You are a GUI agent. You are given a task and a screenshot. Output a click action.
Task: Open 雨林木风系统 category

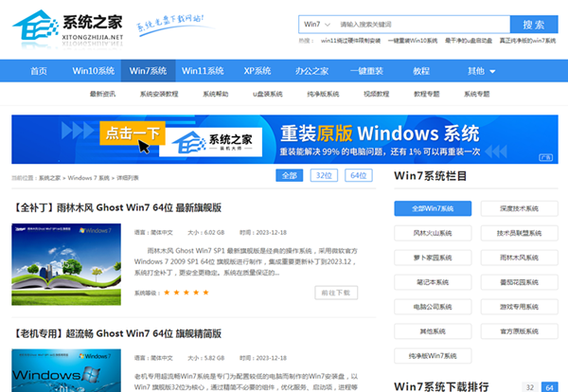520,258
